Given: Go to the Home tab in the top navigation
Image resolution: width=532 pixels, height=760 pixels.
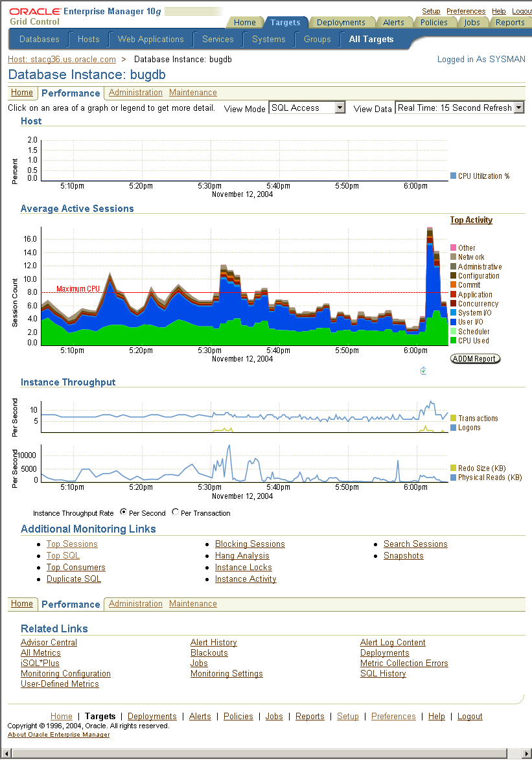Looking at the screenshot, I should pyautogui.click(x=244, y=22).
